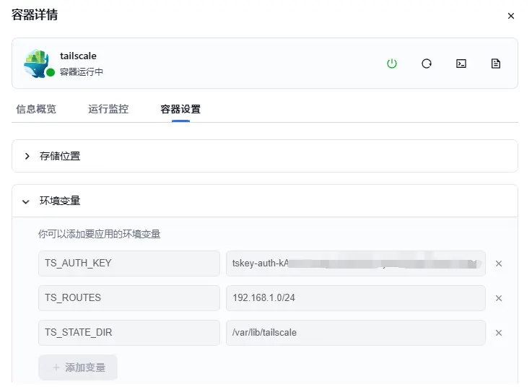The height and width of the screenshot is (392, 532).
Task: Remove the TS_AUTH_KEY variable row
Action: 498,263
